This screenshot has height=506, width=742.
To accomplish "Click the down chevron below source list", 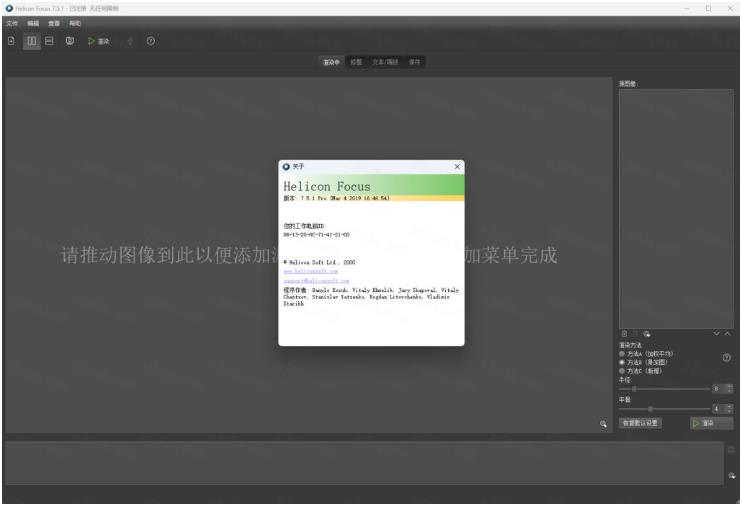I will click(716, 334).
